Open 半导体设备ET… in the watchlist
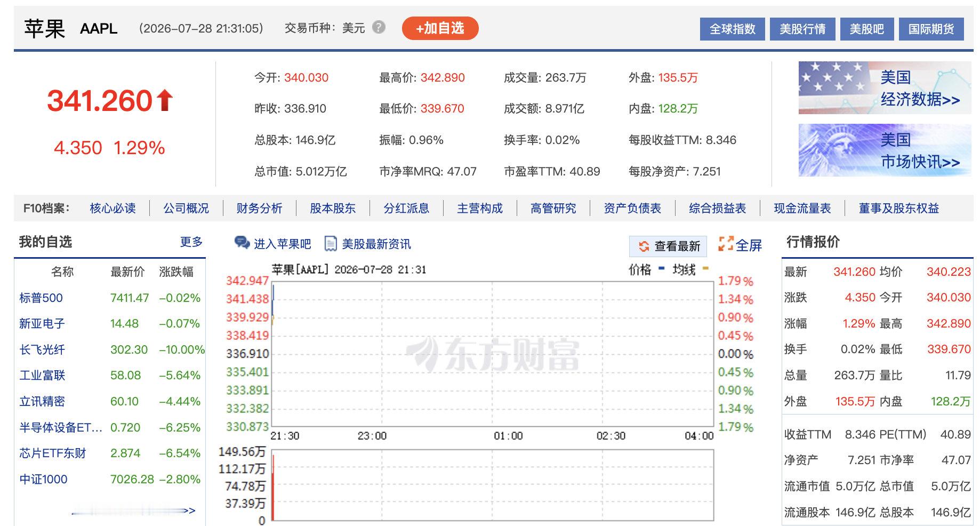The height and width of the screenshot is (526, 980). (61, 427)
